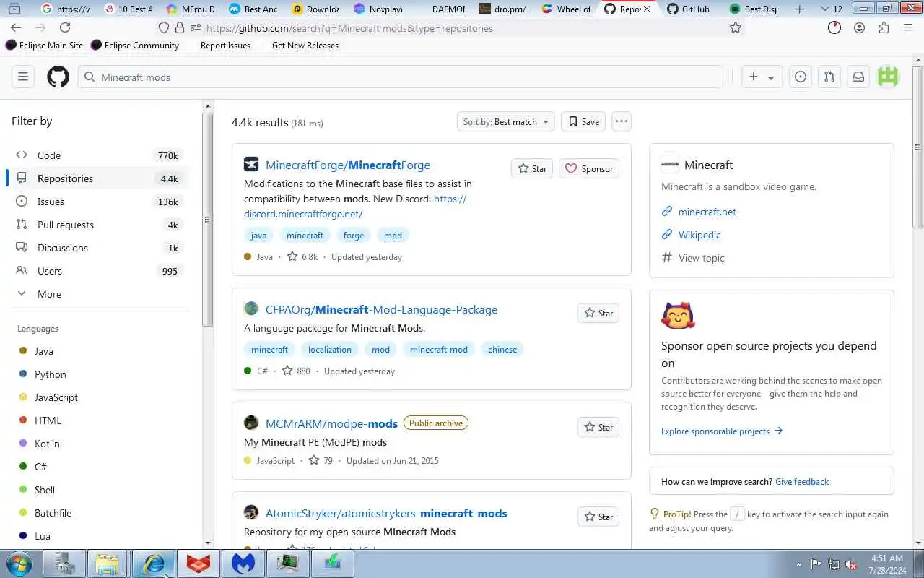Image resolution: width=924 pixels, height=578 pixels.
Task: Explore sponsorable projects link
Action: (722, 431)
